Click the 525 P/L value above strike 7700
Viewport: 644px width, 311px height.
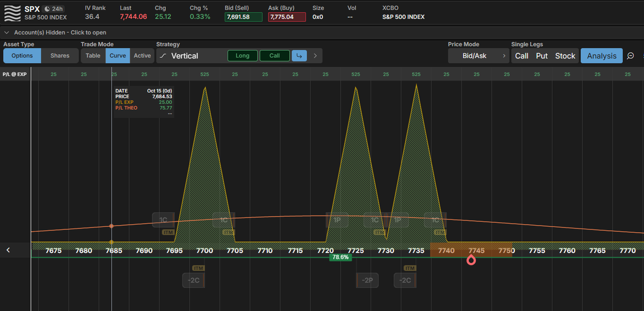204,75
